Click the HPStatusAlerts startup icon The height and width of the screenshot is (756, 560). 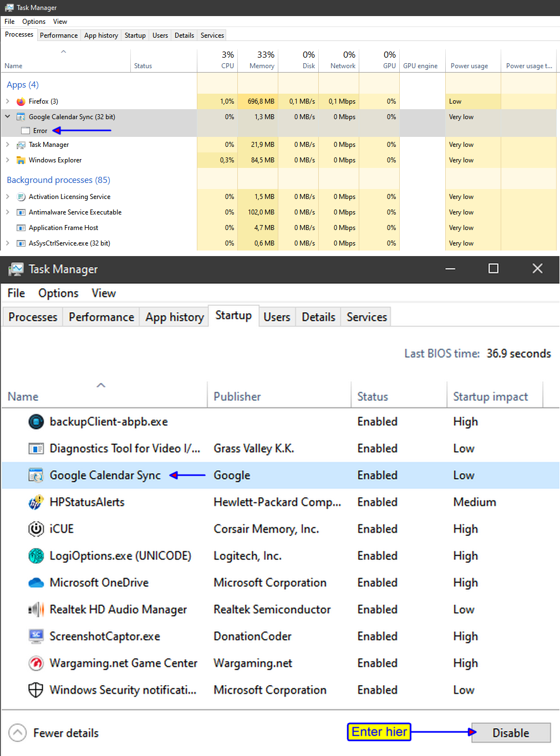(x=36, y=502)
